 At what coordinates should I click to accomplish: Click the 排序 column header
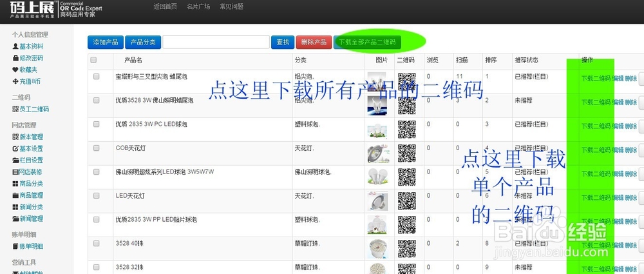491,60
